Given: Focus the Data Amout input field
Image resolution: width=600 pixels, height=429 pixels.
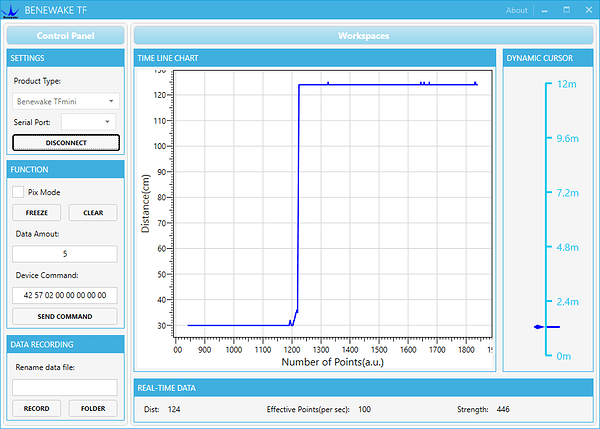Looking at the screenshot, I should pos(65,254).
